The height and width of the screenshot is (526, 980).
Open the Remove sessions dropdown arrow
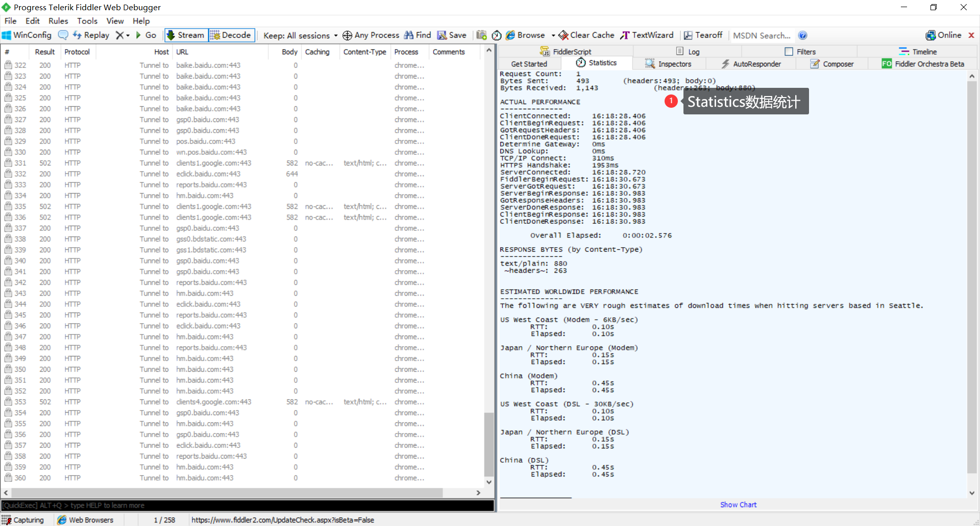tap(128, 36)
